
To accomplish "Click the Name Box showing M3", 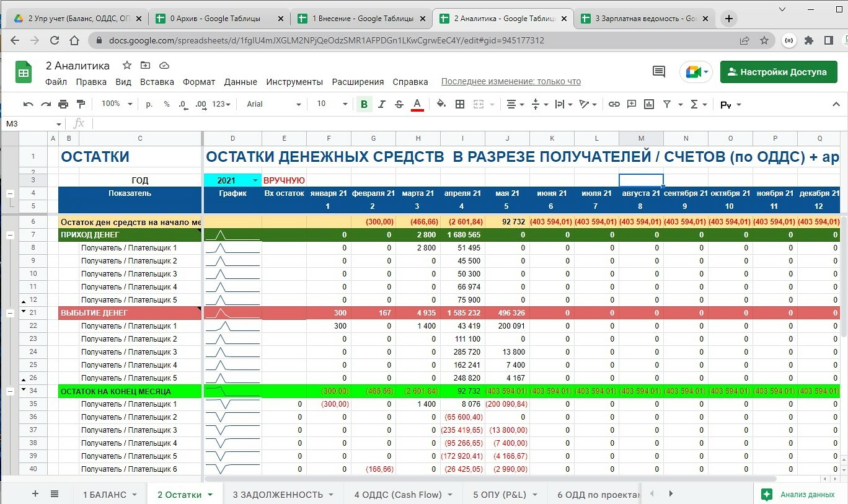I will click(33, 123).
